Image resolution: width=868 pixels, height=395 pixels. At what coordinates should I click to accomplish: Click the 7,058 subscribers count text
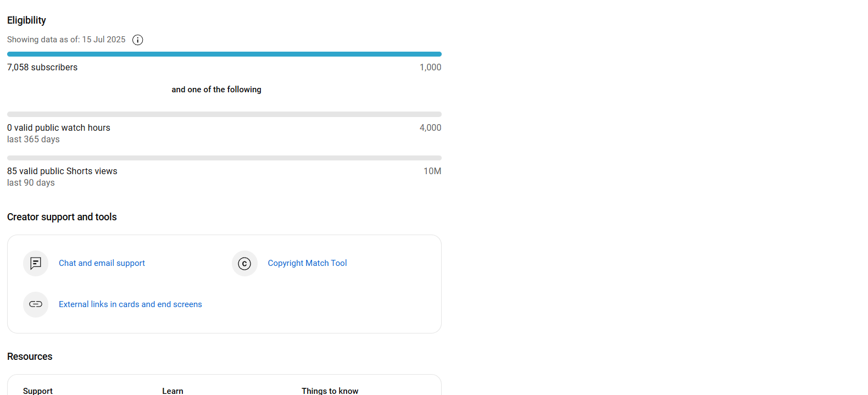pyautogui.click(x=42, y=67)
